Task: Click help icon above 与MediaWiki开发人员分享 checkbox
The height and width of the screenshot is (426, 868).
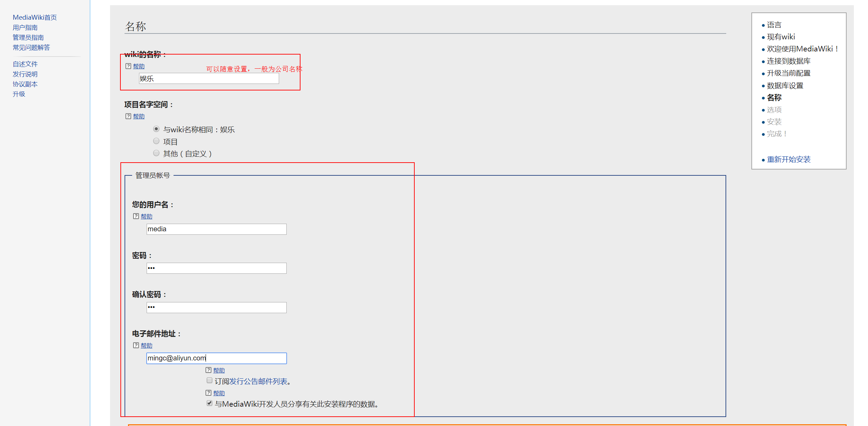Action: tap(208, 393)
